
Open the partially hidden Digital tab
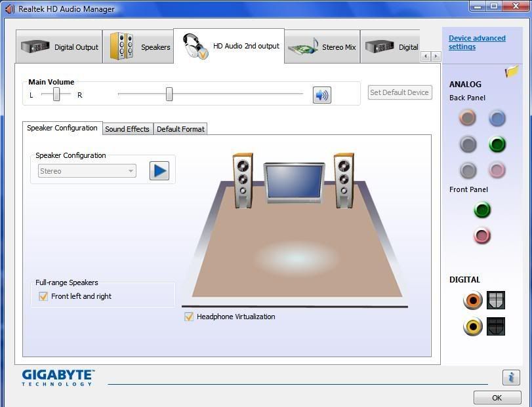point(390,47)
